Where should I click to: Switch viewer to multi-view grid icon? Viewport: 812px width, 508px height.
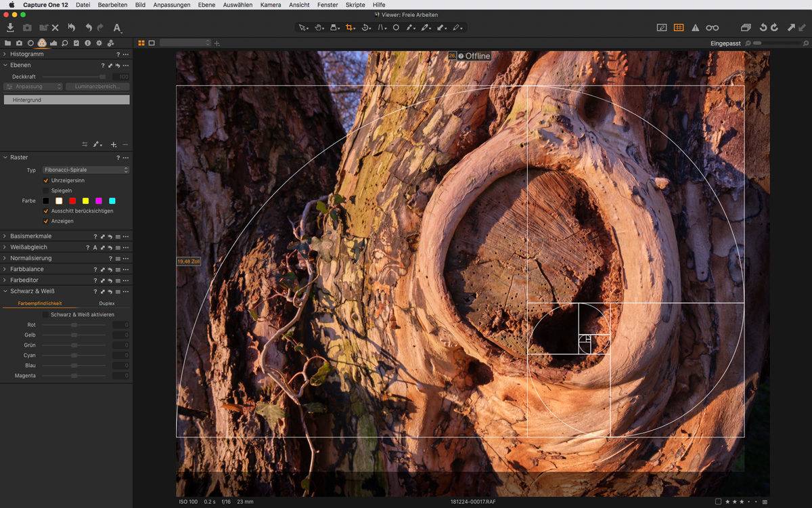coord(141,43)
